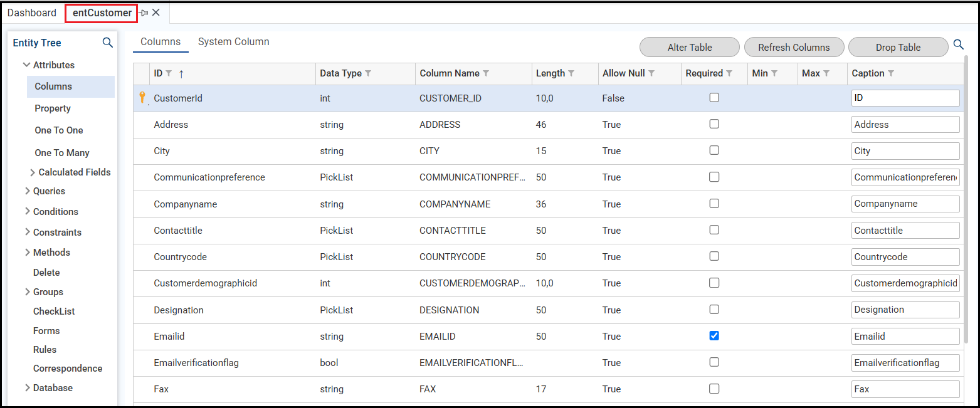This screenshot has width=980, height=408.
Task: Check the Required box for CustomerId
Action: (x=714, y=98)
